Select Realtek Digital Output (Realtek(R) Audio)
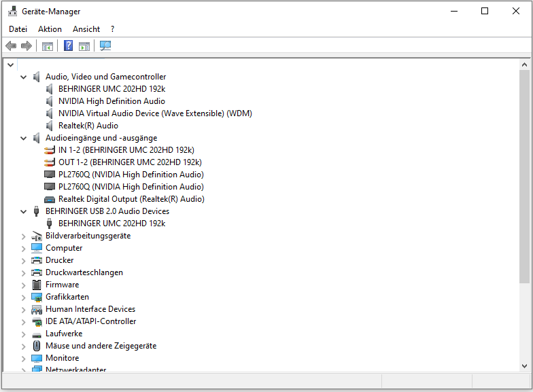This screenshot has width=533, height=392. (x=131, y=199)
